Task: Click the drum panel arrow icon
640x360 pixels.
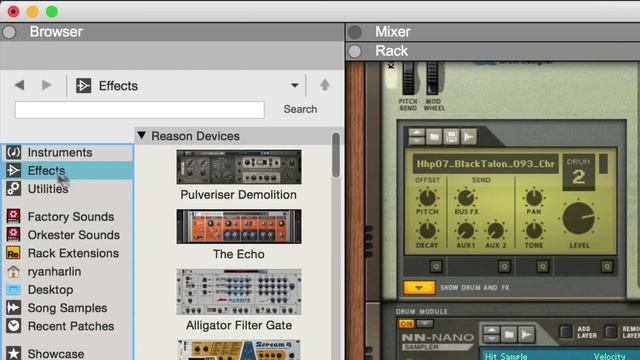Action: point(469,136)
